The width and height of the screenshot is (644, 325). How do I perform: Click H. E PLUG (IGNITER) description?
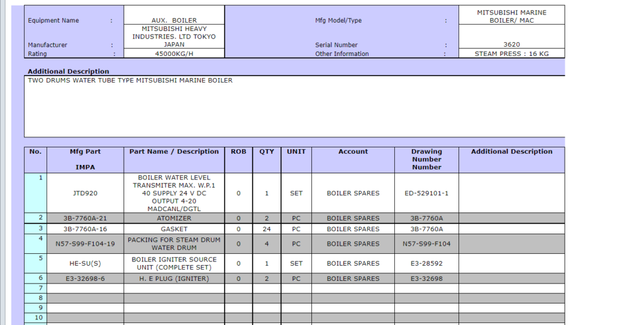pos(174,278)
